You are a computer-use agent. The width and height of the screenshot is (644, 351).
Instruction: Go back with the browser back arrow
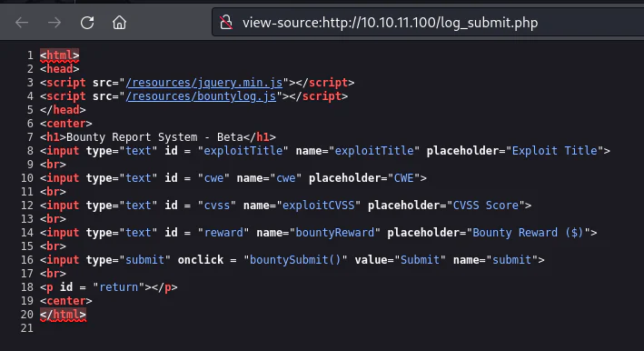[x=22, y=23]
